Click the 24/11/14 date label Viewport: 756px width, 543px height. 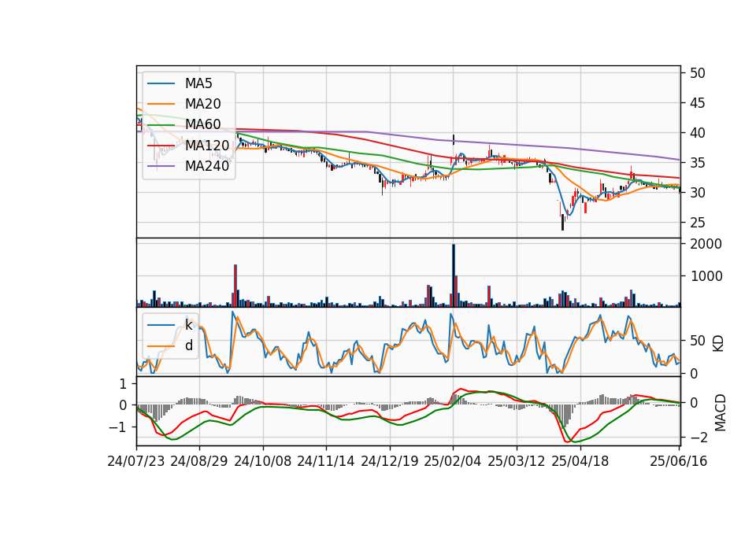pyautogui.click(x=326, y=461)
